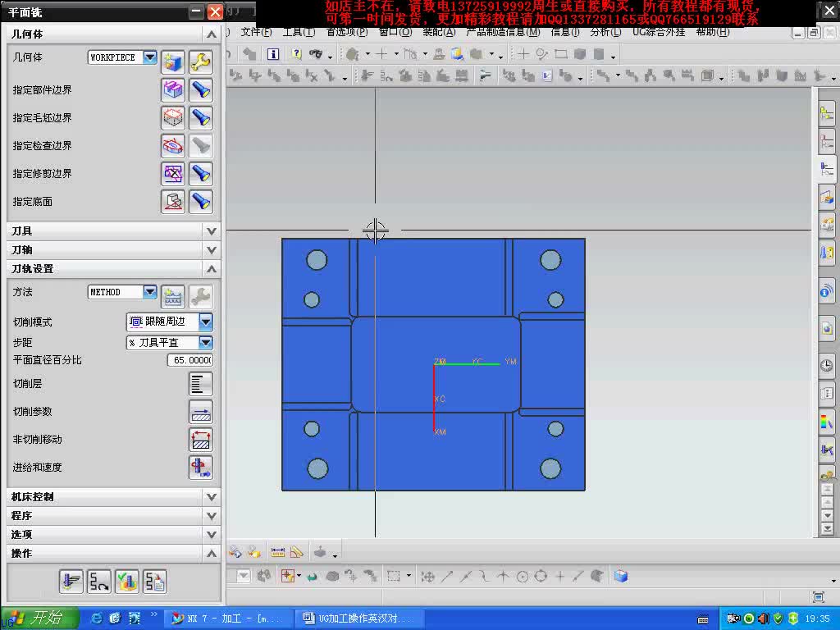Click Internet Explorer quick launch icon
Image resolution: width=840 pixels, height=630 pixels.
pyautogui.click(x=97, y=619)
